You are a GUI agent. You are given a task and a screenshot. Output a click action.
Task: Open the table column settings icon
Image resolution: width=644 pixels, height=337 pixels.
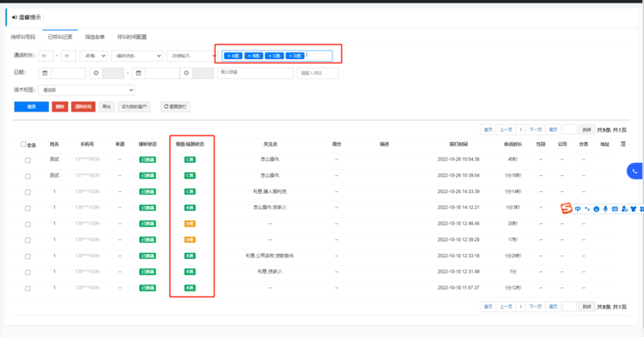(623, 144)
